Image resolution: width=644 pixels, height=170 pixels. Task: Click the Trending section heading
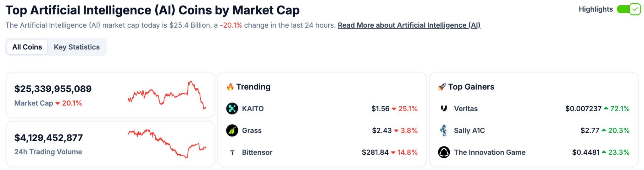253,87
